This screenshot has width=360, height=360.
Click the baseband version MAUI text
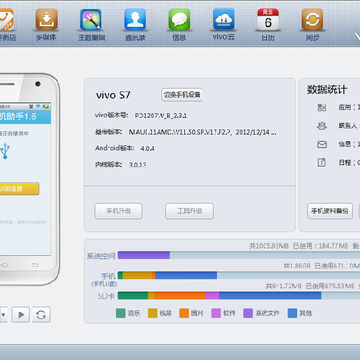(x=203, y=132)
